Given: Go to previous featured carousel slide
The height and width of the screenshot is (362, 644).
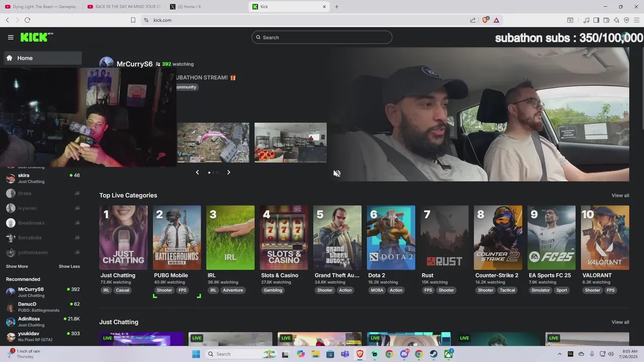Looking at the screenshot, I should [x=197, y=172].
